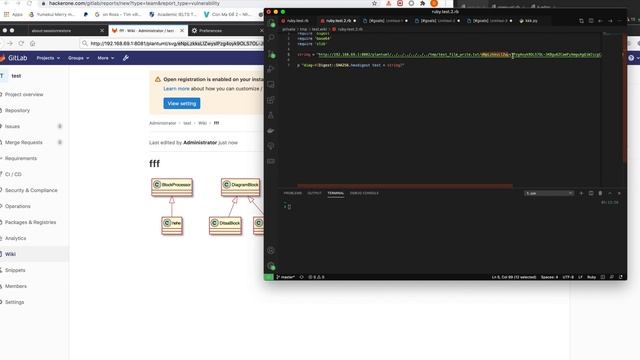This screenshot has height=360, width=640.
Task: Click the Administrator breadcrumb link
Action: pos(162,123)
